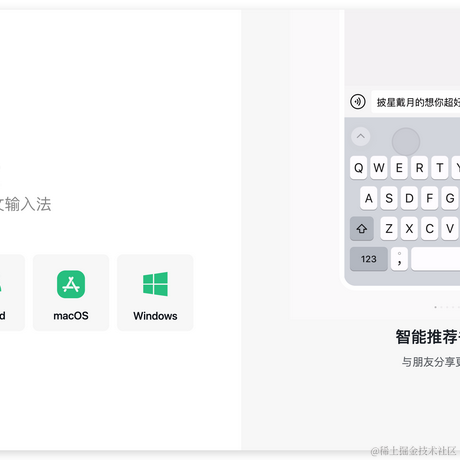Tap the D key on the keyboard
The image size is (460, 460).
click(409, 198)
